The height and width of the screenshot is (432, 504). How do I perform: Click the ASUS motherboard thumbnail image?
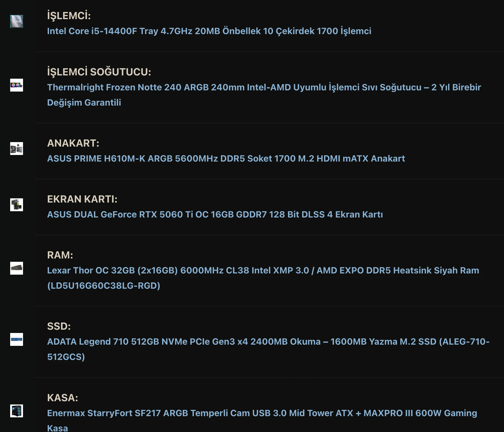click(x=16, y=149)
